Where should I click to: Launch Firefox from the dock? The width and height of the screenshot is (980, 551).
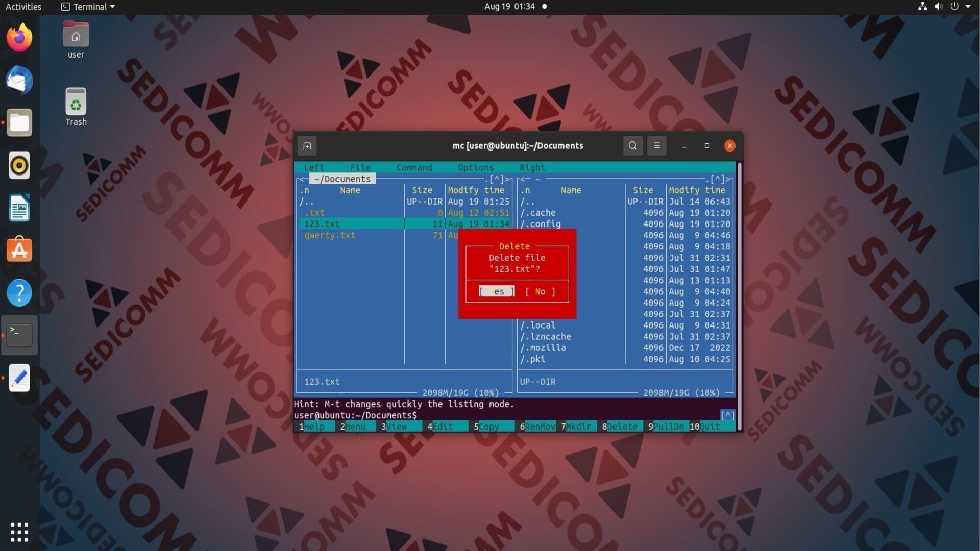[19, 38]
